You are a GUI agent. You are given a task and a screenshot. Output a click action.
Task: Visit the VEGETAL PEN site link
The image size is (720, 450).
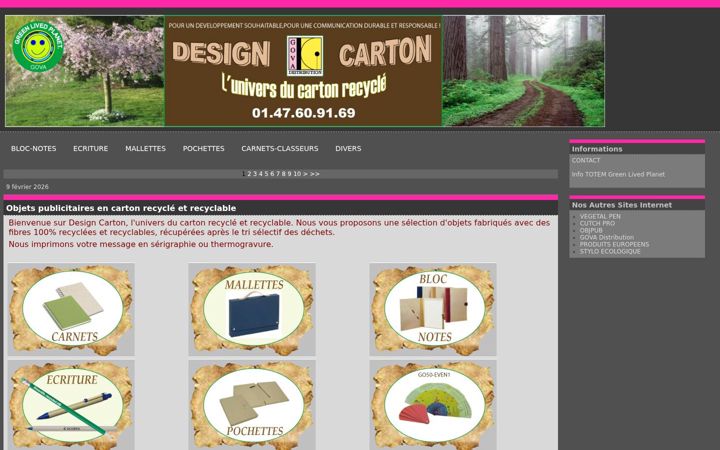(600, 216)
